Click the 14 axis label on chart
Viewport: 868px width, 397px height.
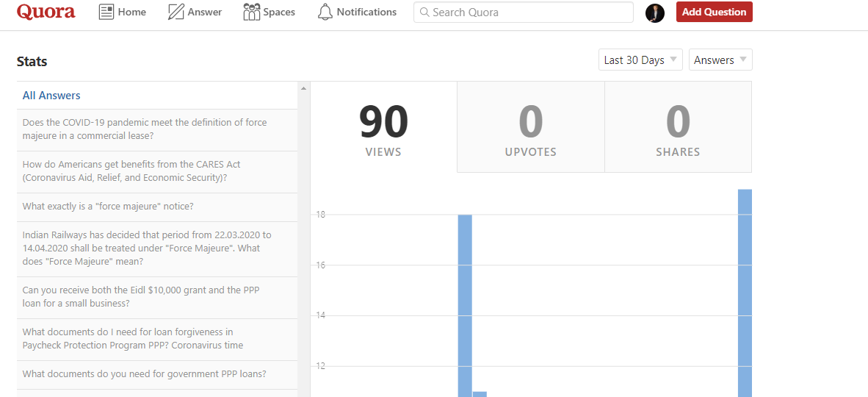(320, 315)
